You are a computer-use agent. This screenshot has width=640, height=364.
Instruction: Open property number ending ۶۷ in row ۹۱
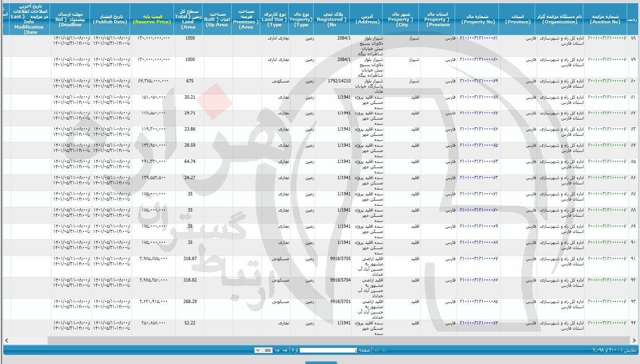click(x=478, y=259)
